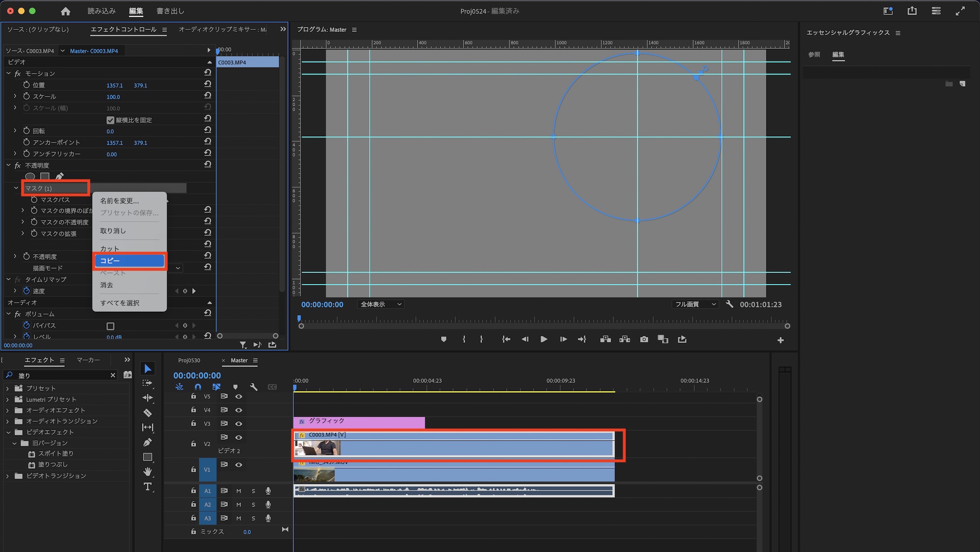Select the Type tool
The height and width of the screenshot is (552, 980).
147,486
